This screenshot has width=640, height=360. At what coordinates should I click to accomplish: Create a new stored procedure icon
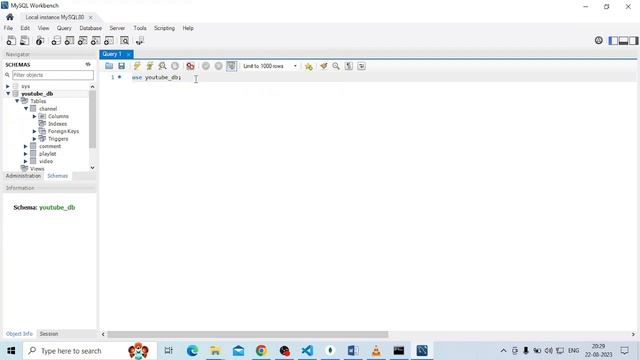coord(96,40)
